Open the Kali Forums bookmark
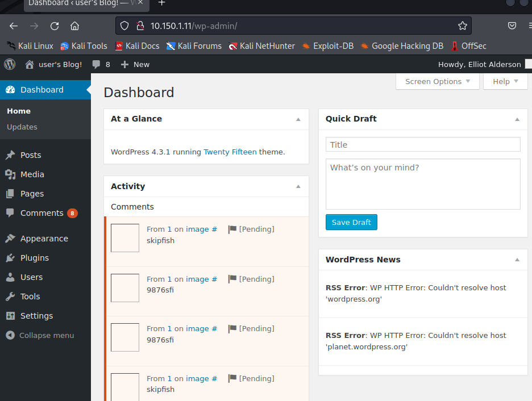Image resolution: width=532 pixels, height=401 pixels. 194,46
